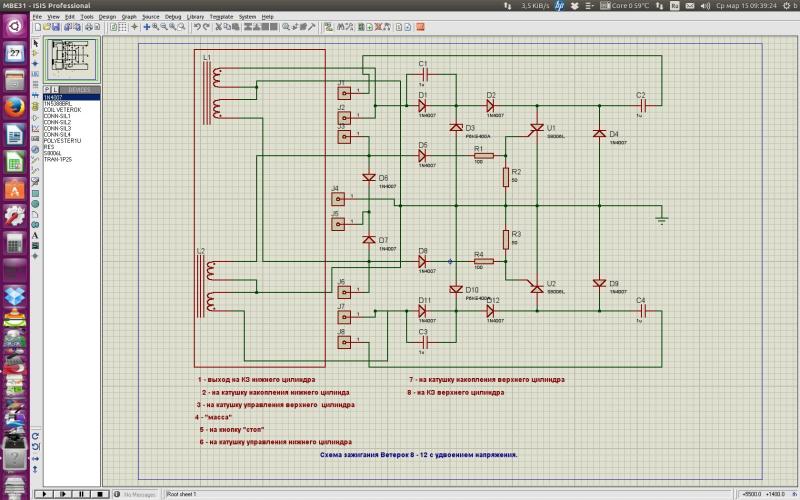
Task: Open the Template menu
Action: tap(221, 17)
